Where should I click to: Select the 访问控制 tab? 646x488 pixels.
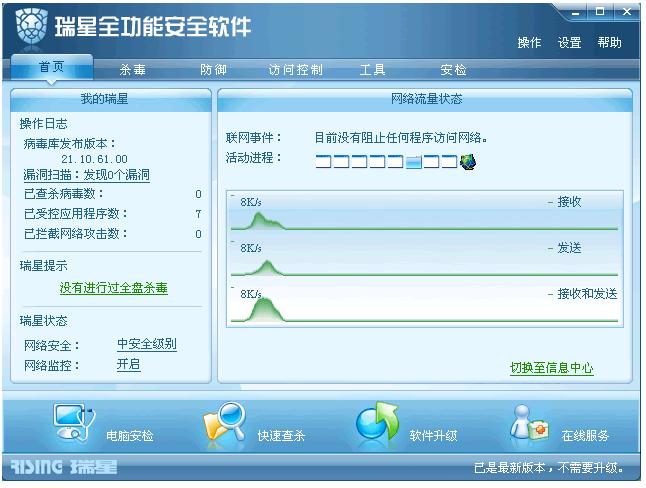tap(295, 70)
